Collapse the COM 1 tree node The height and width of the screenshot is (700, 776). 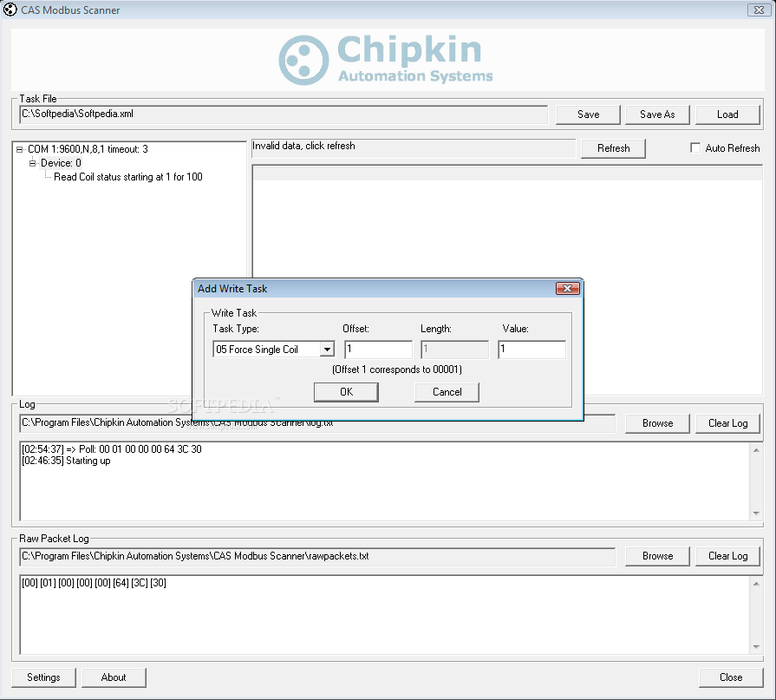19,149
